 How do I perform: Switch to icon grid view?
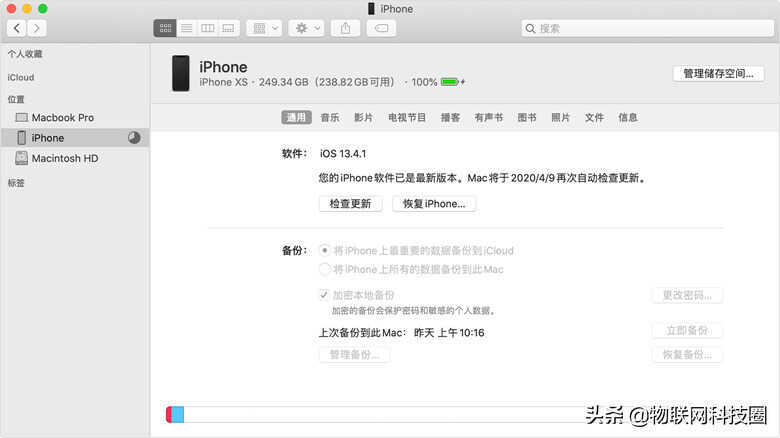tap(165, 28)
